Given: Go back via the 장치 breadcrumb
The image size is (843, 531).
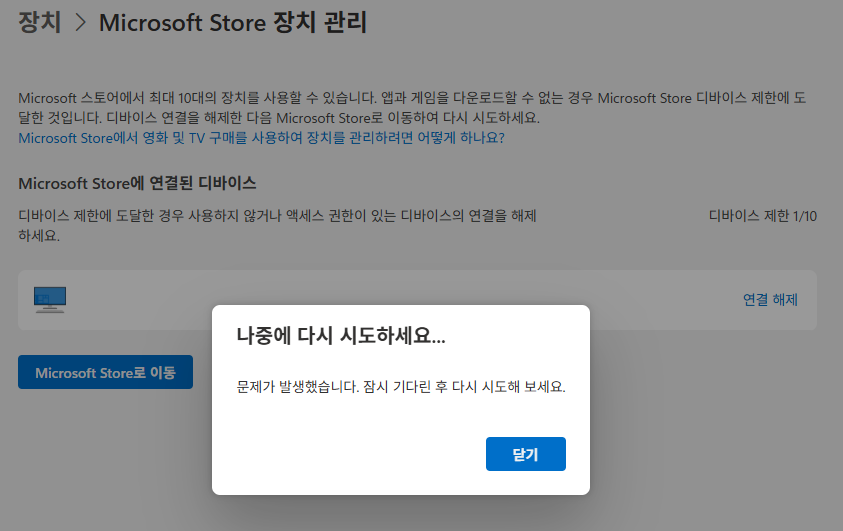Looking at the screenshot, I should tap(40, 22).
